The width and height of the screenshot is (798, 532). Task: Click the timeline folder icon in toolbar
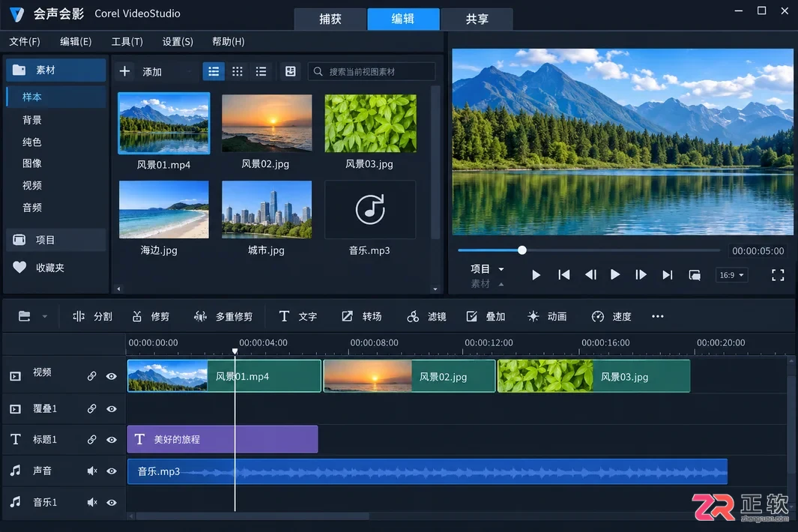coord(25,317)
